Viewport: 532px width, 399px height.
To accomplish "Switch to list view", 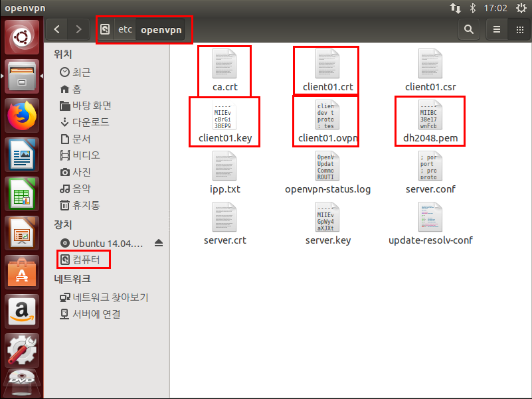I will pyautogui.click(x=497, y=29).
